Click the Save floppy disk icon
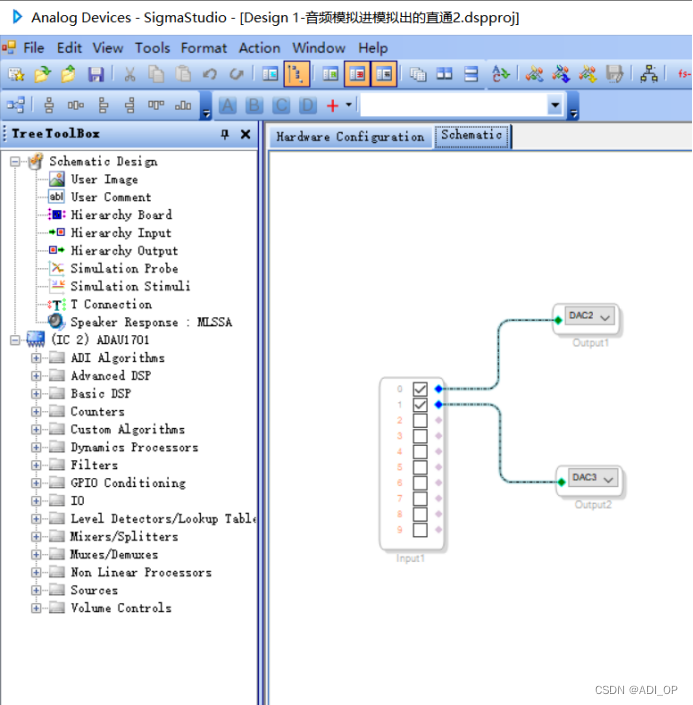The height and width of the screenshot is (705, 693). [x=96, y=74]
